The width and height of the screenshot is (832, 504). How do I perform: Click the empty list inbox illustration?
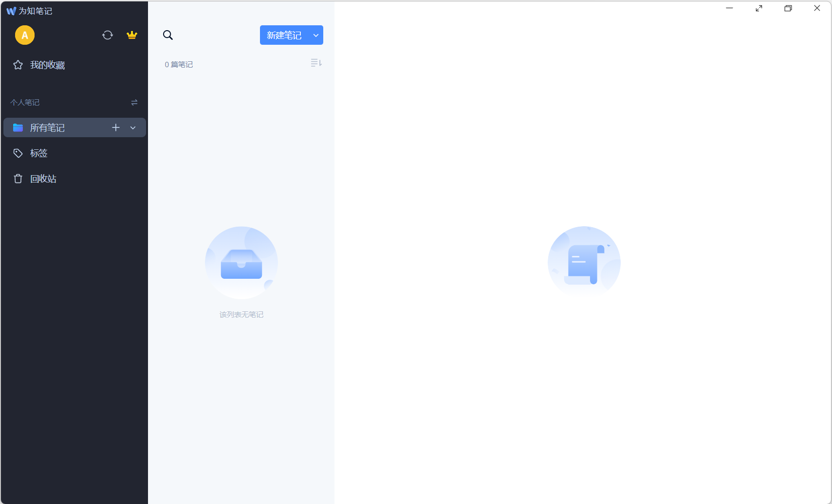[241, 263]
